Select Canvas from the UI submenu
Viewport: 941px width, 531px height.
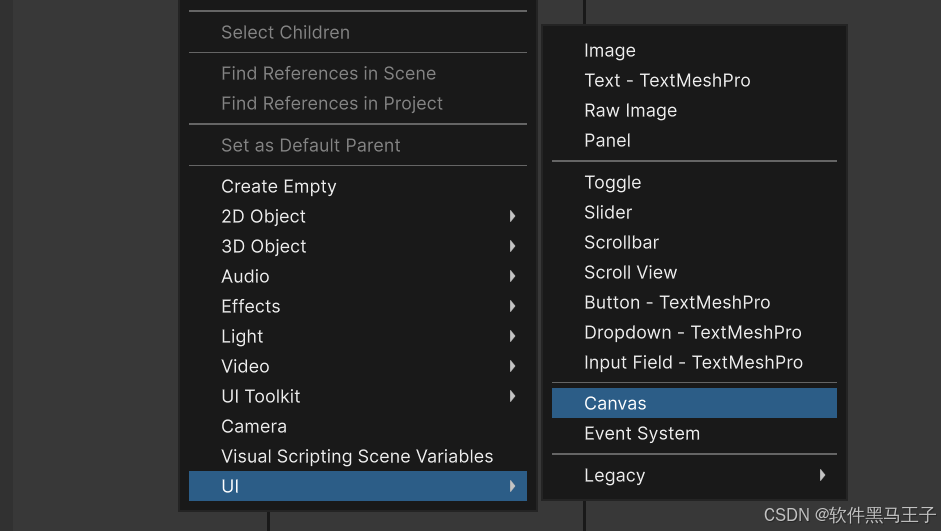(x=615, y=403)
